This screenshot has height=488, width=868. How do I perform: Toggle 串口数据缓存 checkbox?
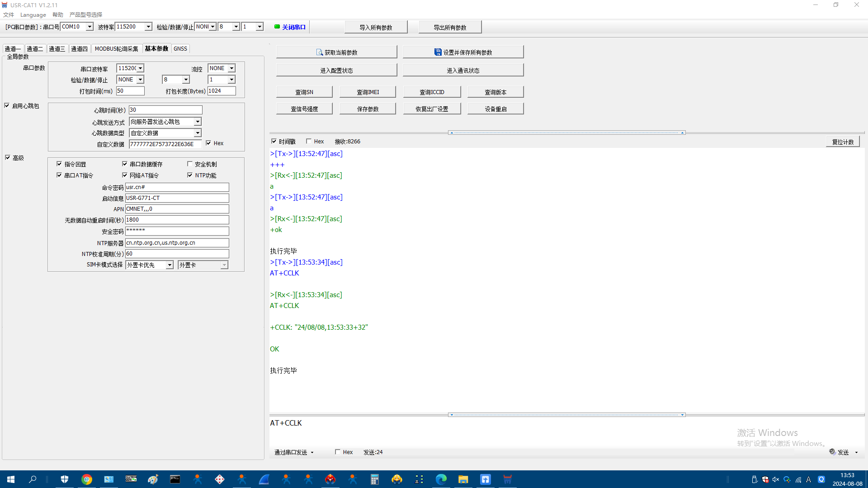pyautogui.click(x=125, y=164)
